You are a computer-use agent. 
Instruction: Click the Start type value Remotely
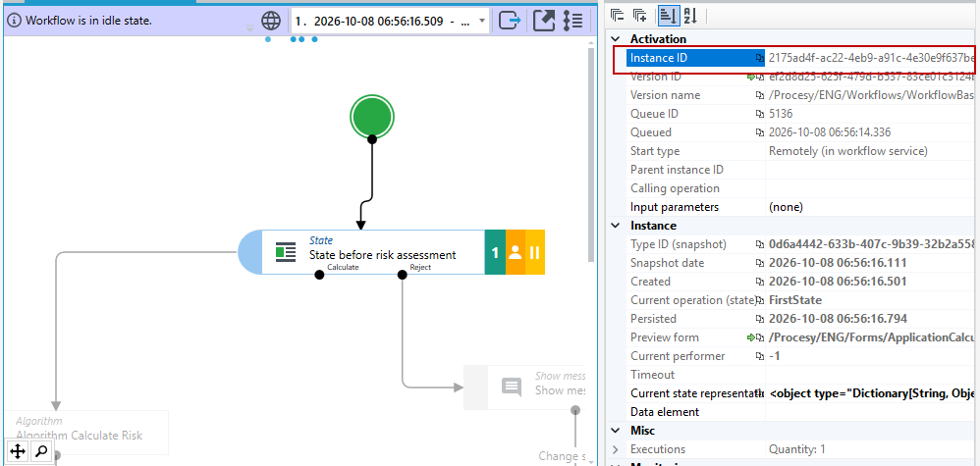pos(848,151)
